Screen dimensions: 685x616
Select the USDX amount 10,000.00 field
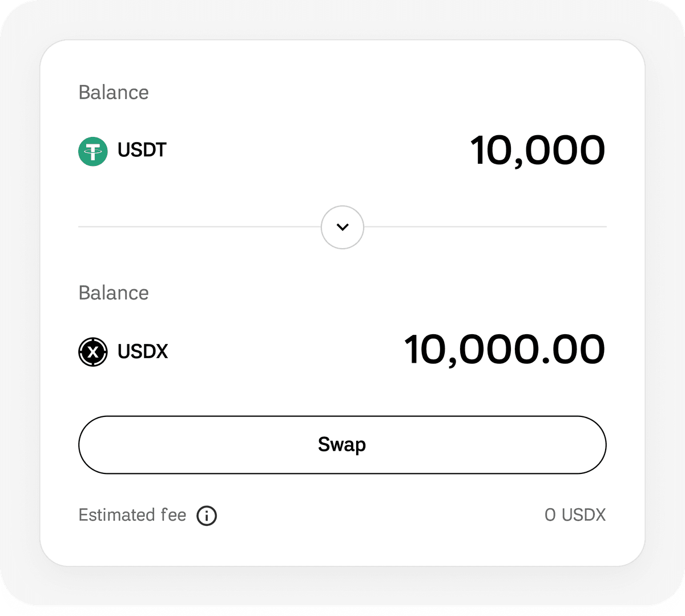pos(505,350)
